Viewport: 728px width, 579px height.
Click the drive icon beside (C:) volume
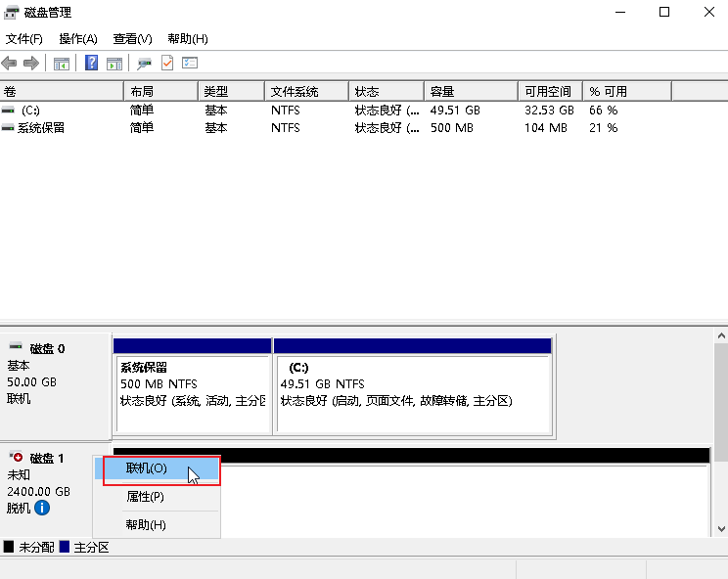[x=8, y=110]
